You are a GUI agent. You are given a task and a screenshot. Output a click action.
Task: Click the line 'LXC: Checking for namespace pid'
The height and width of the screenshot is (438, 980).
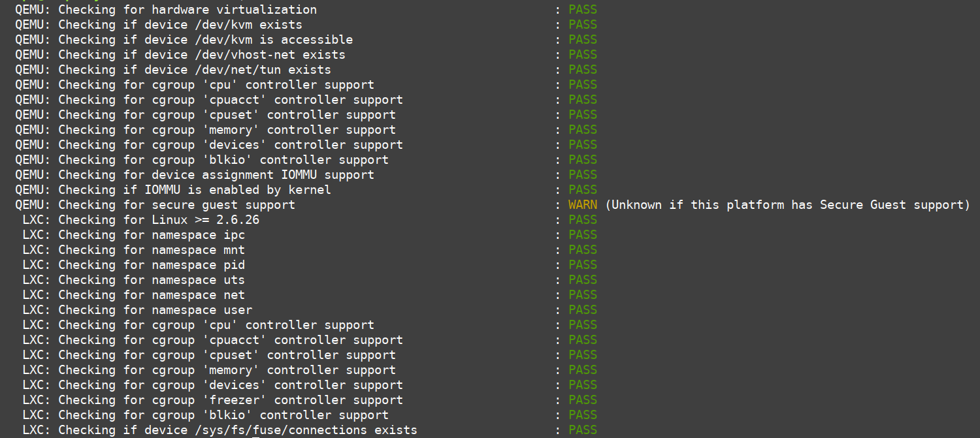(x=133, y=265)
